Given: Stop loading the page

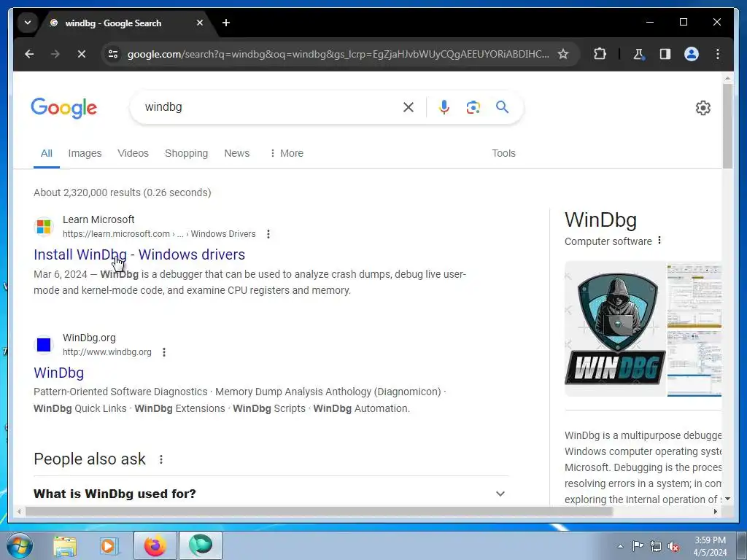Looking at the screenshot, I should click(82, 54).
